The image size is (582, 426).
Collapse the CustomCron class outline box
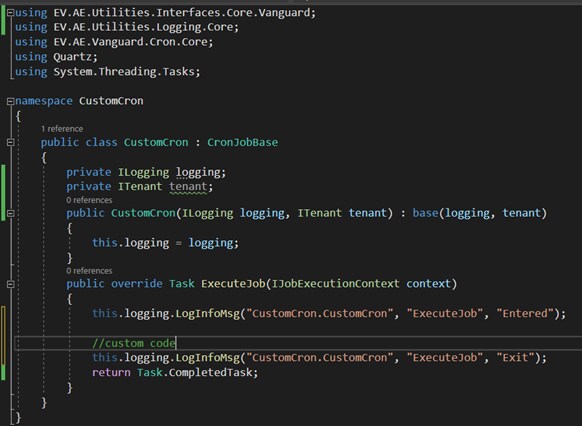(10, 142)
